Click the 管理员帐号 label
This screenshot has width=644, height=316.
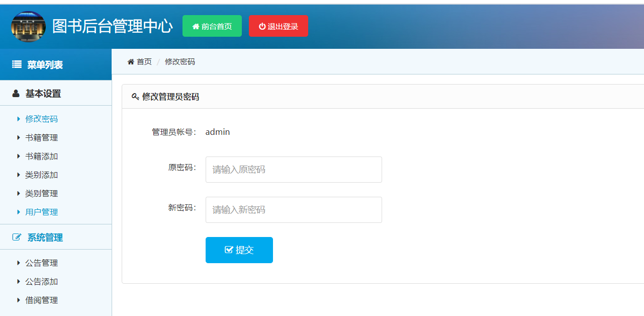[x=174, y=132]
